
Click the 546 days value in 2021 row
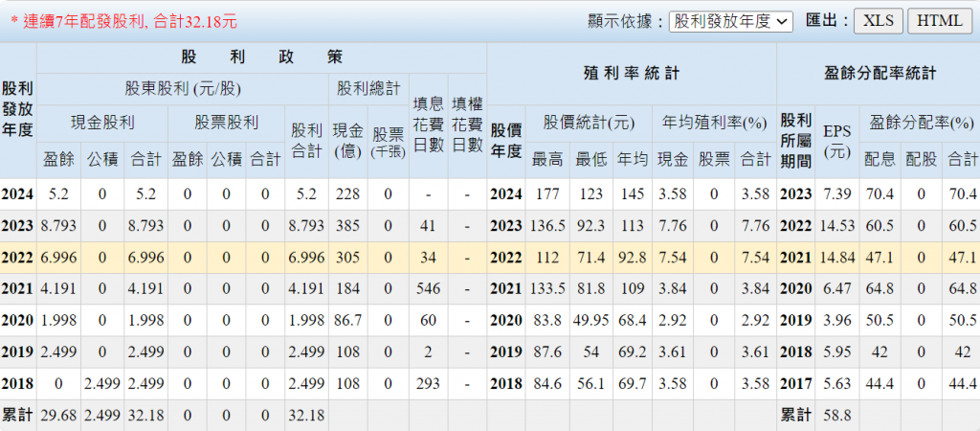[x=428, y=289]
